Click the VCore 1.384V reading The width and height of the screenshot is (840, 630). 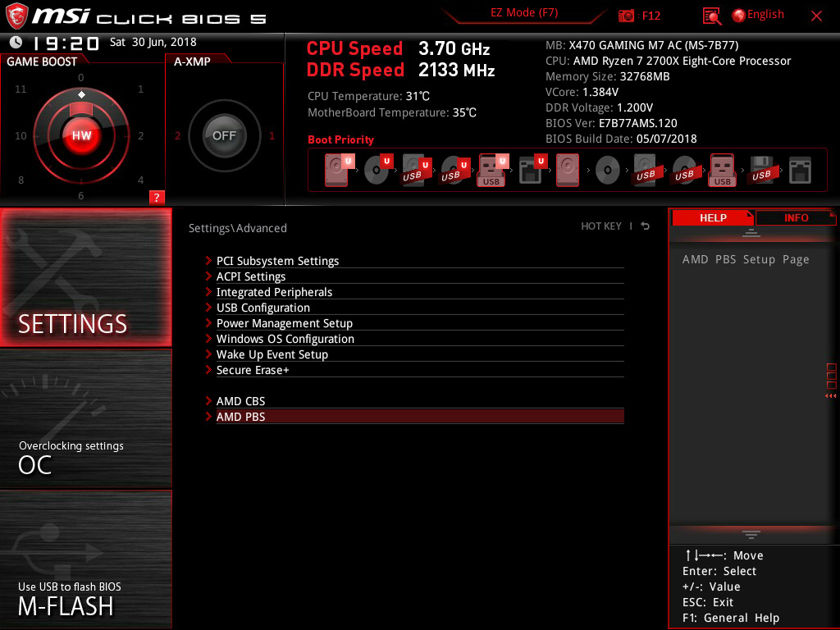point(582,92)
